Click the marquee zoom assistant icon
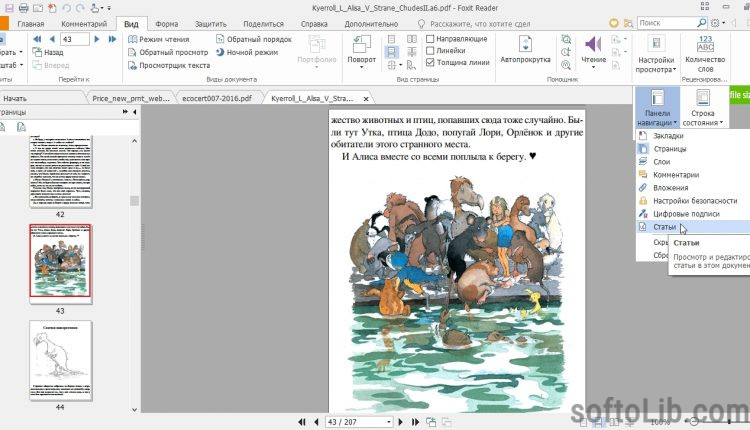 click(x=566, y=39)
